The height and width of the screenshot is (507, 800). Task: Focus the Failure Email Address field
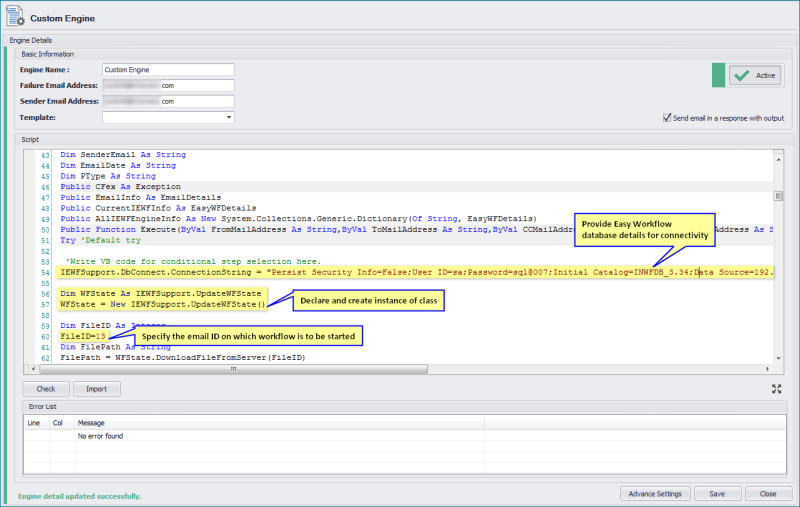click(x=167, y=86)
